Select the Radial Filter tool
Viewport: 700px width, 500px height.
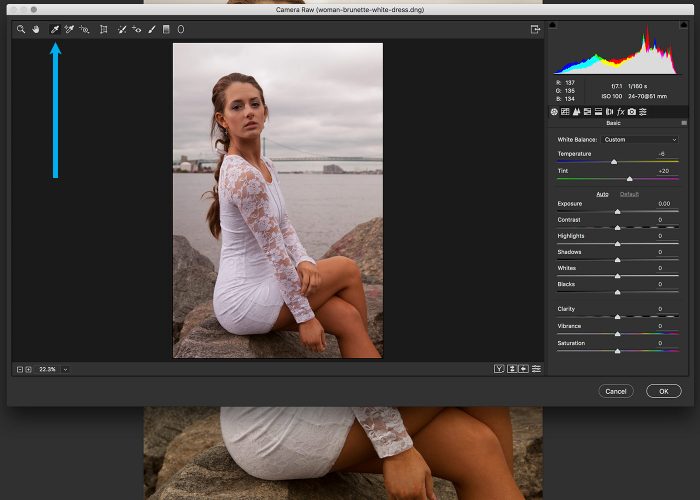181,30
